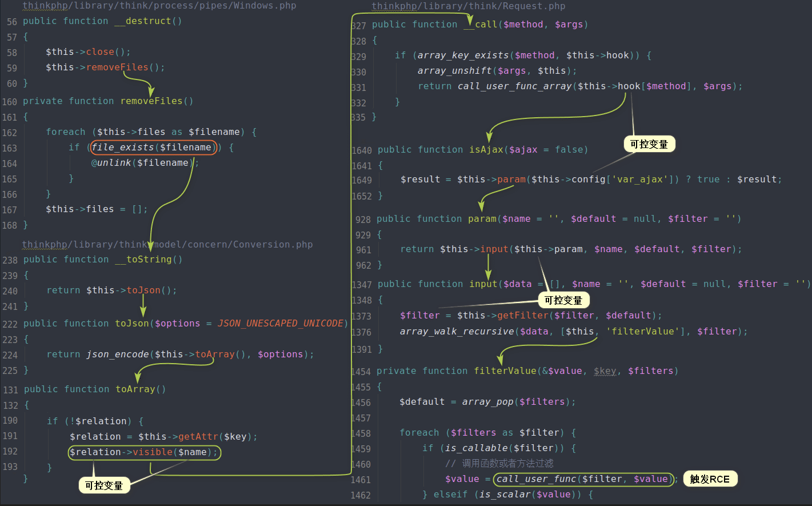Click the outlined $relation->visible($name) statement
This screenshot has width=812, height=506.
coord(143,452)
